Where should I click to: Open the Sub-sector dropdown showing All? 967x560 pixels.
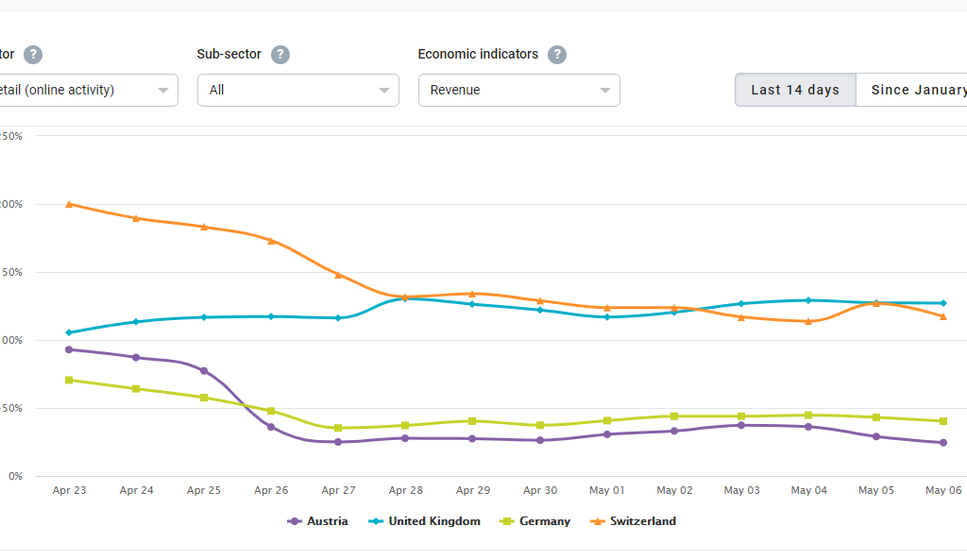tap(298, 91)
